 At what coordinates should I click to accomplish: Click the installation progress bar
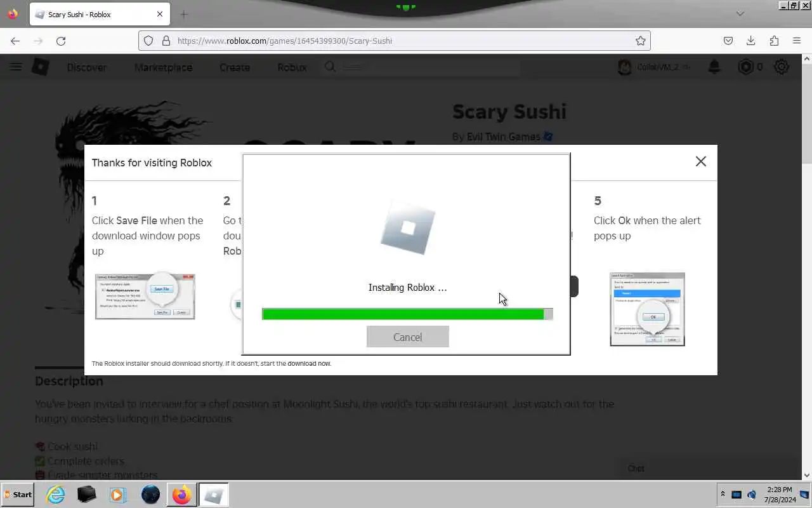tap(407, 314)
